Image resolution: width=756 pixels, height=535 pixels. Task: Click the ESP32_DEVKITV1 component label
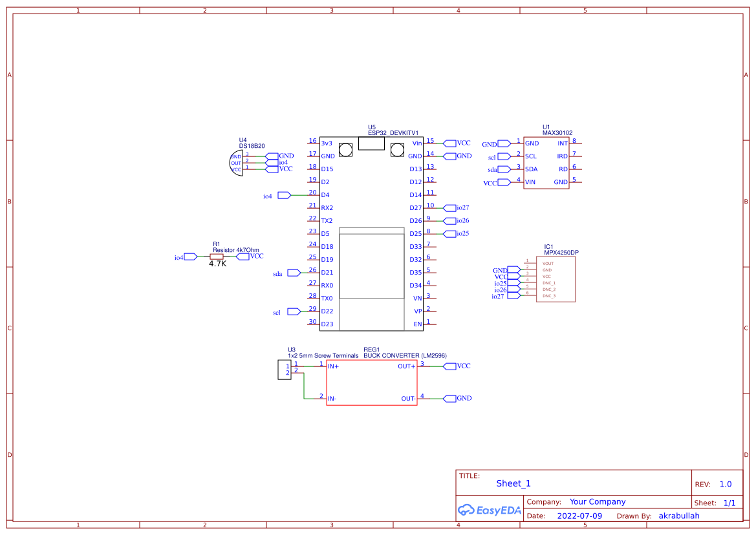tap(393, 132)
